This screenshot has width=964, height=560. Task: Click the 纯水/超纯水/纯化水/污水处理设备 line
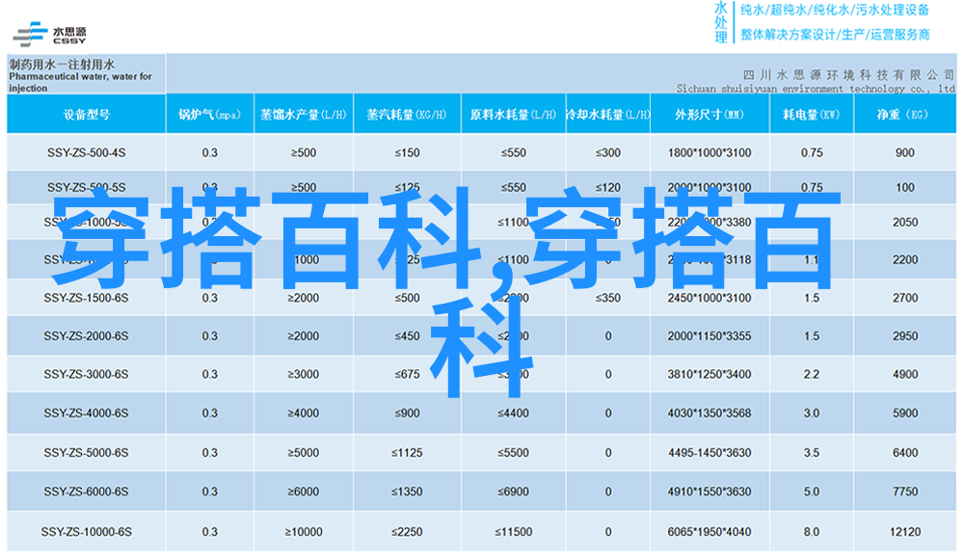[x=834, y=10]
